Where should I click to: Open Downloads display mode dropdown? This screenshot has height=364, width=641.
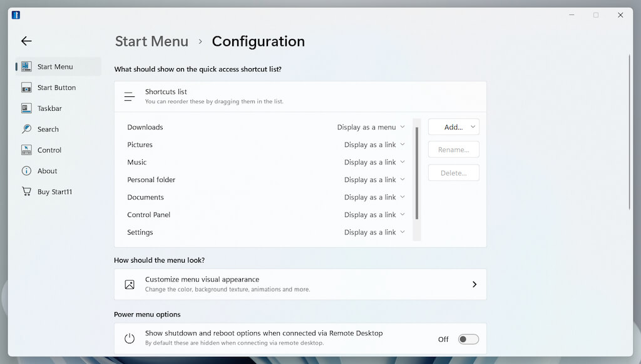[371, 127]
